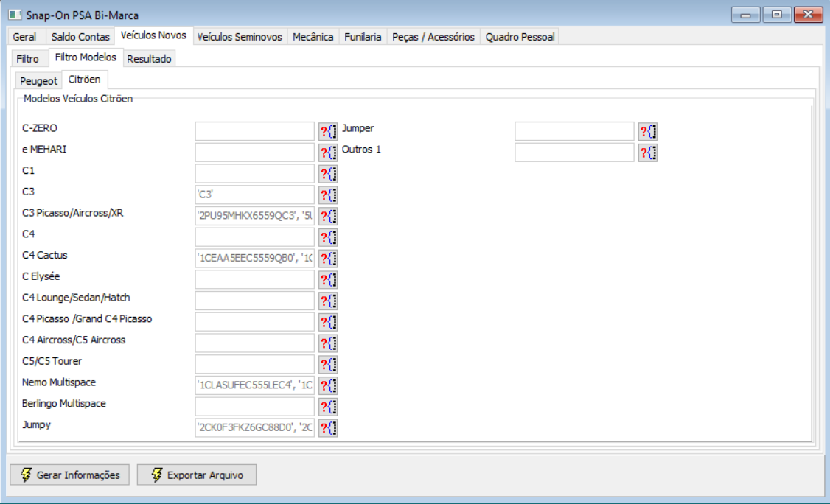Click the C4 Cactus input field
This screenshot has height=504, width=830.
254,259
